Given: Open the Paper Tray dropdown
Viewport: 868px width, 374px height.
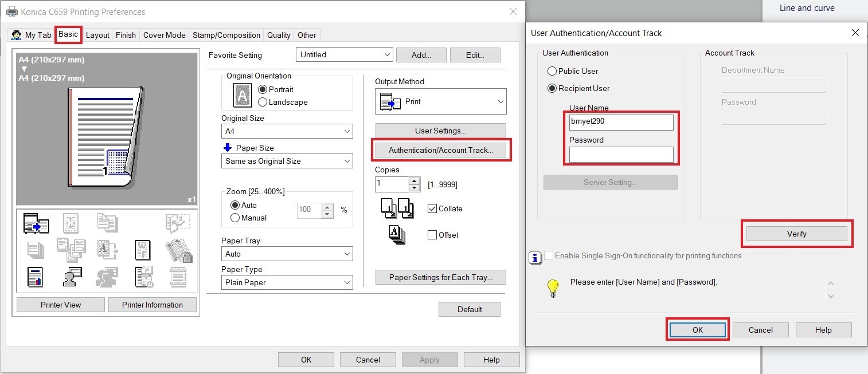Looking at the screenshot, I should pos(287,254).
